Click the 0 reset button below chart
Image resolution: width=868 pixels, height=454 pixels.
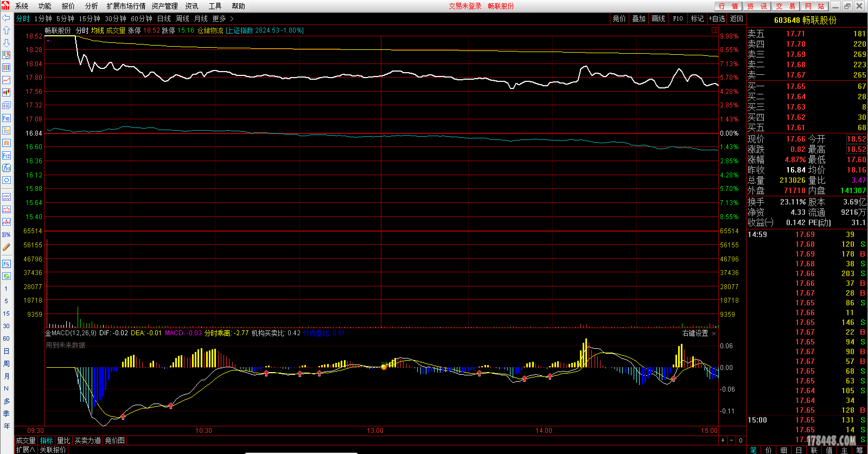pos(741,440)
